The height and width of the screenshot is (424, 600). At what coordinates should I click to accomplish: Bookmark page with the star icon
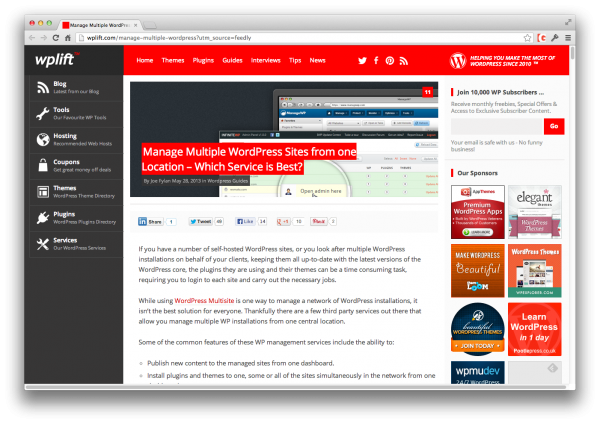pos(527,38)
